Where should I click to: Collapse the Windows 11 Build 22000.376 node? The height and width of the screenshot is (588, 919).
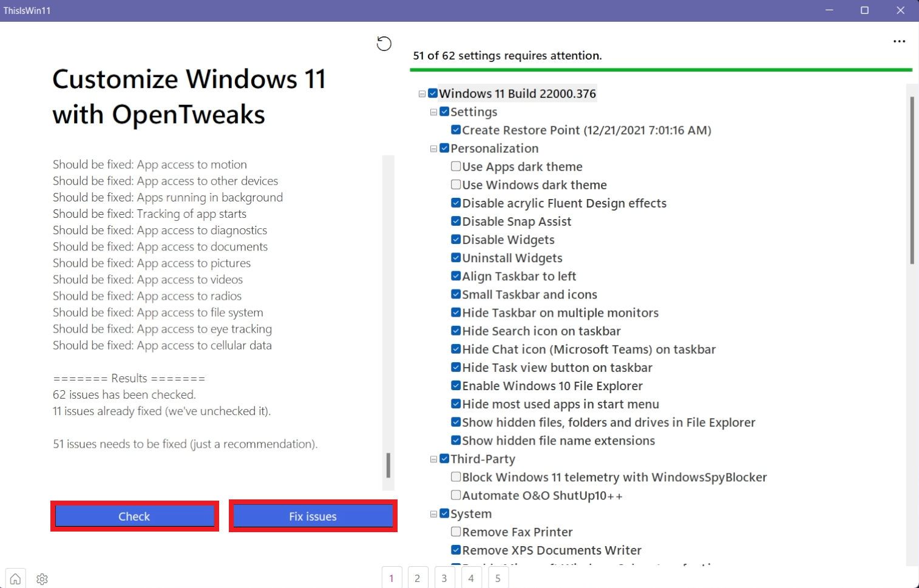422,93
